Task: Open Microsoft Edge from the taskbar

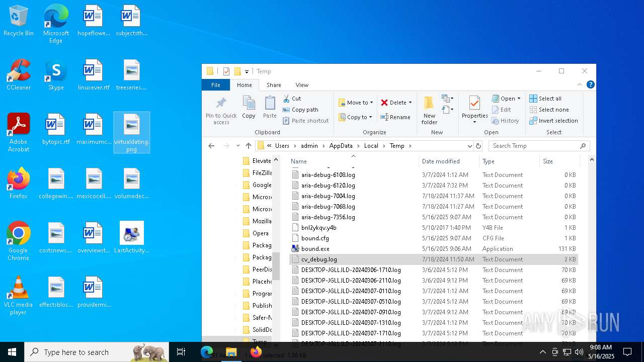Action: (207, 352)
